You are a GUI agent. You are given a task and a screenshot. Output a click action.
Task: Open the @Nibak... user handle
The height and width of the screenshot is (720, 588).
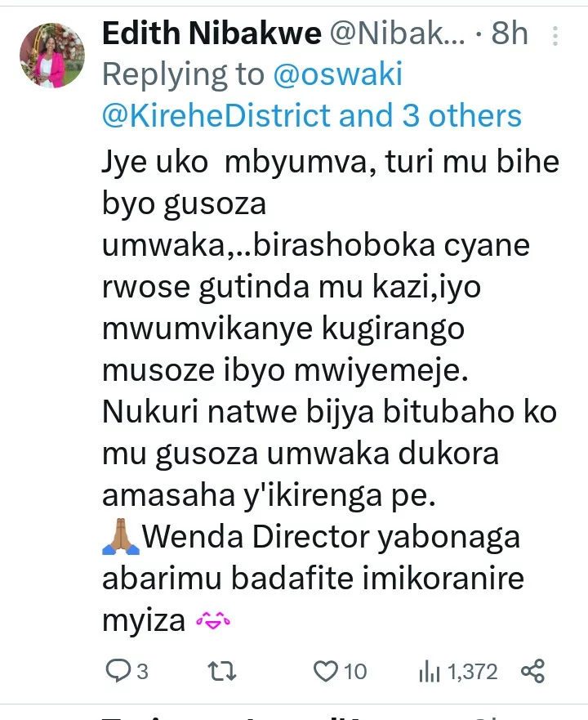[398, 34]
